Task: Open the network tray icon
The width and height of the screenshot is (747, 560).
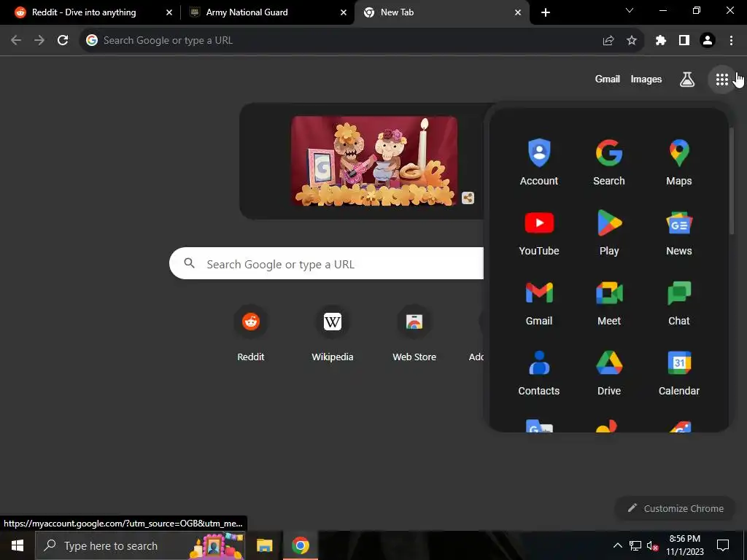Action: click(635, 545)
